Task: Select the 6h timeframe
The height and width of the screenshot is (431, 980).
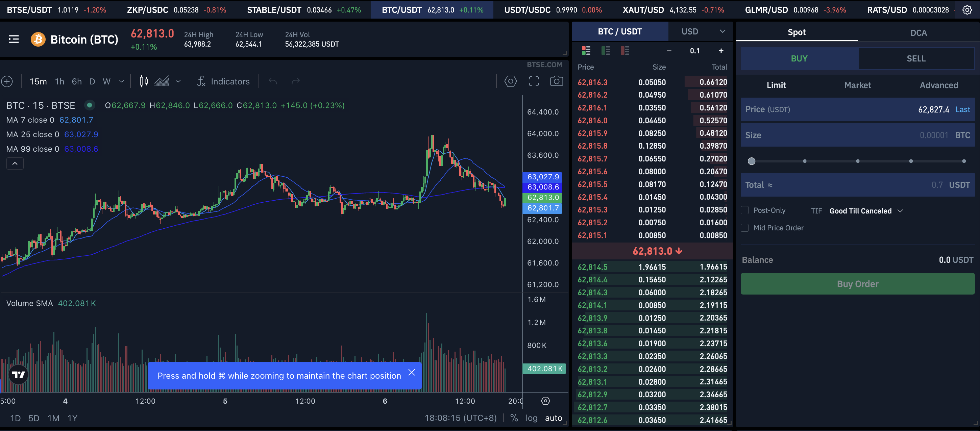Action: click(77, 81)
